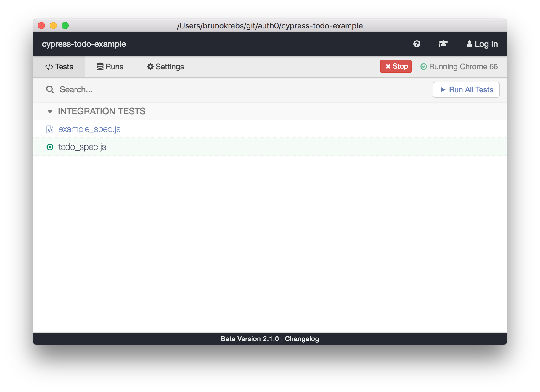This screenshot has width=540, height=392.
Task: Click the INTEGRATION TESTS disclosure triangle
Action: tap(50, 112)
